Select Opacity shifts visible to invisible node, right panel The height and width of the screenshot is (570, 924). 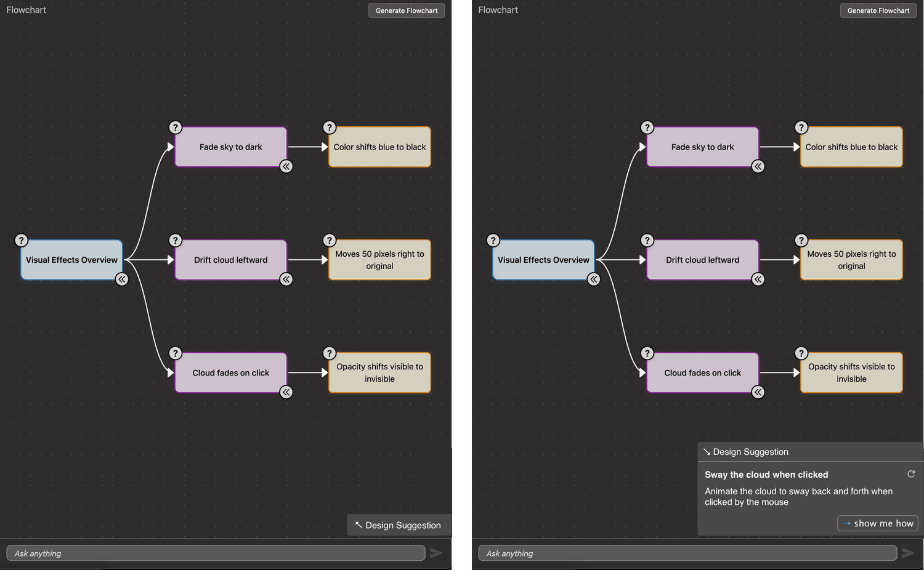coord(851,372)
